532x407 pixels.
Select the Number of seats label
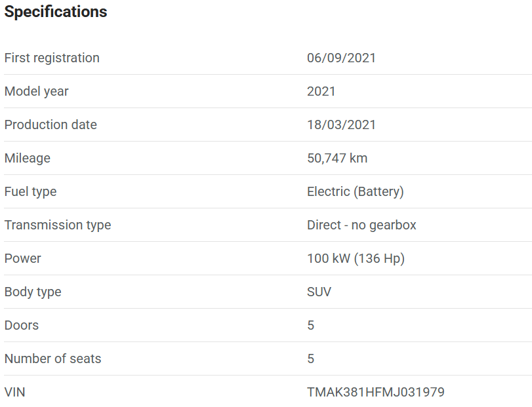tap(52, 359)
